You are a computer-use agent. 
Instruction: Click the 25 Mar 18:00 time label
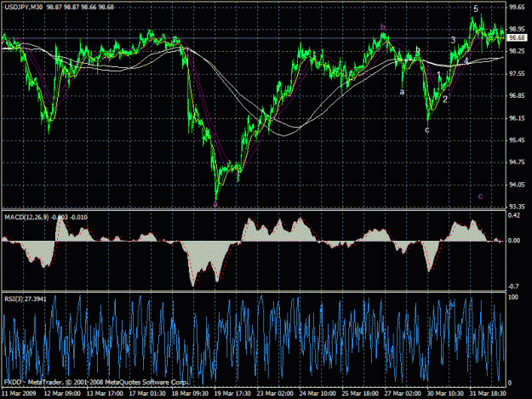pos(360,394)
